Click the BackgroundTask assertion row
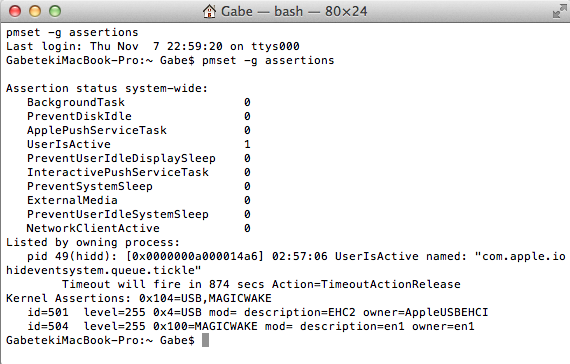The image size is (570, 364). tap(139, 102)
